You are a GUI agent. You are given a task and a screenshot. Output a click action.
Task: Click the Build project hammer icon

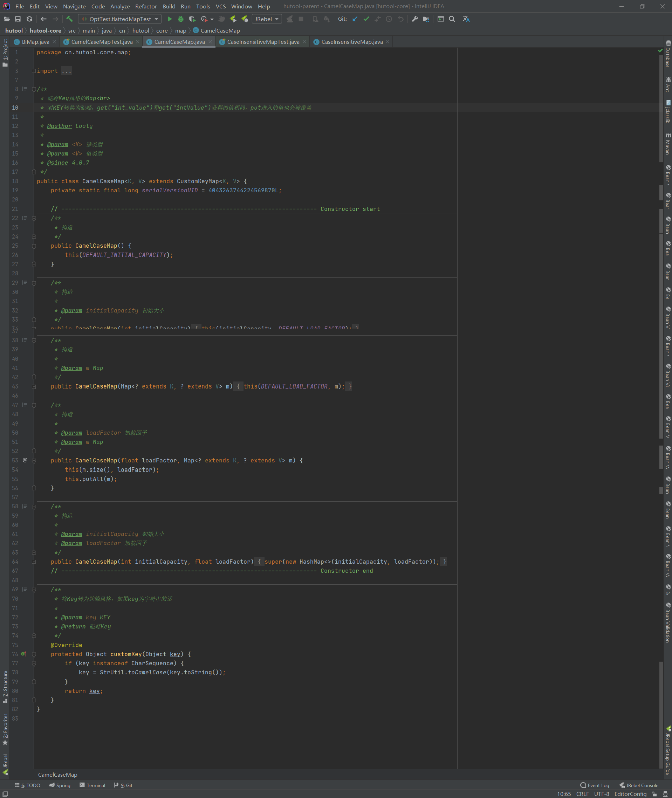coord(69,19)
